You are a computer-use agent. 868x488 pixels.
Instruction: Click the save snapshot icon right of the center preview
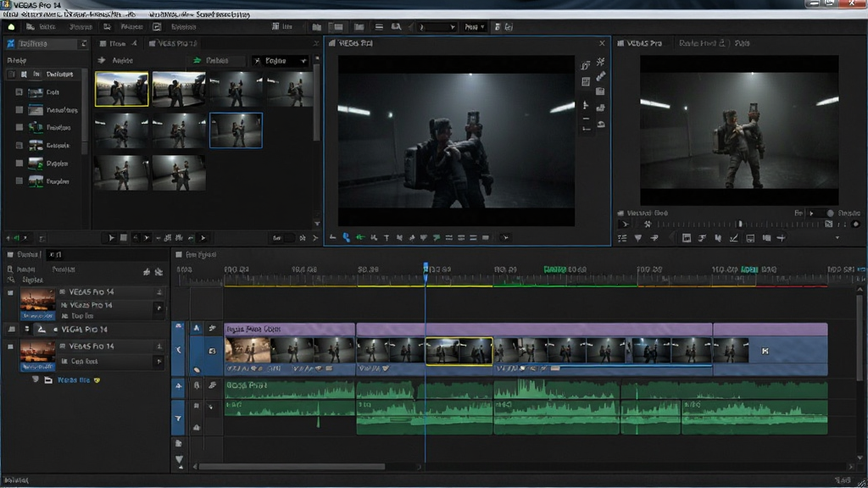[x=600, y=91]
